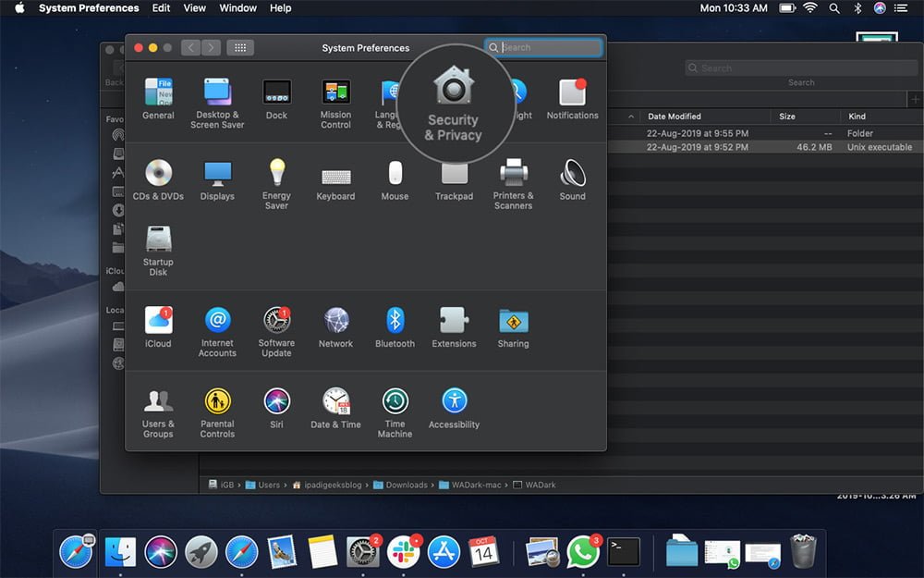Click Downloads in Finder path bar

400,485
